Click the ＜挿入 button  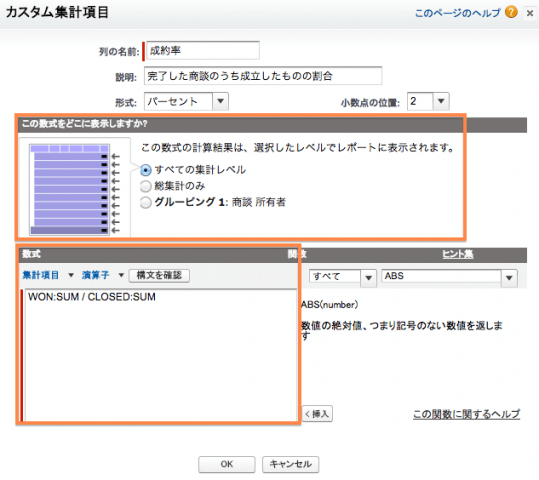317,414
